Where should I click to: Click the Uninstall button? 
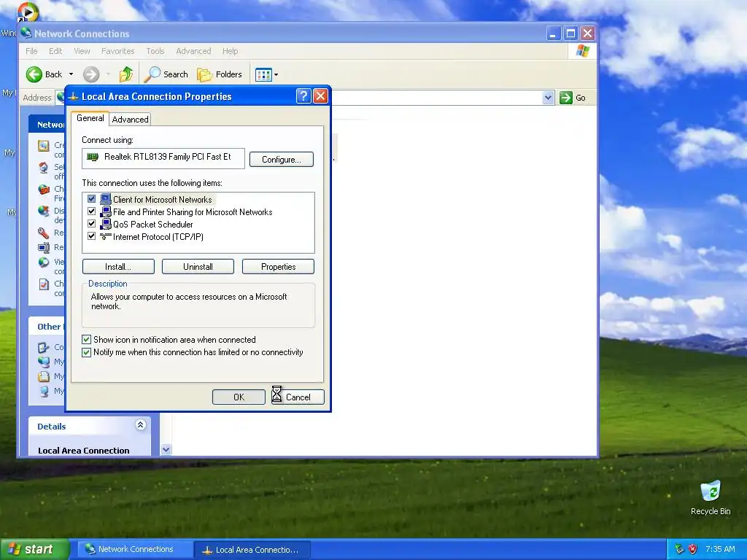coord(198,267)
